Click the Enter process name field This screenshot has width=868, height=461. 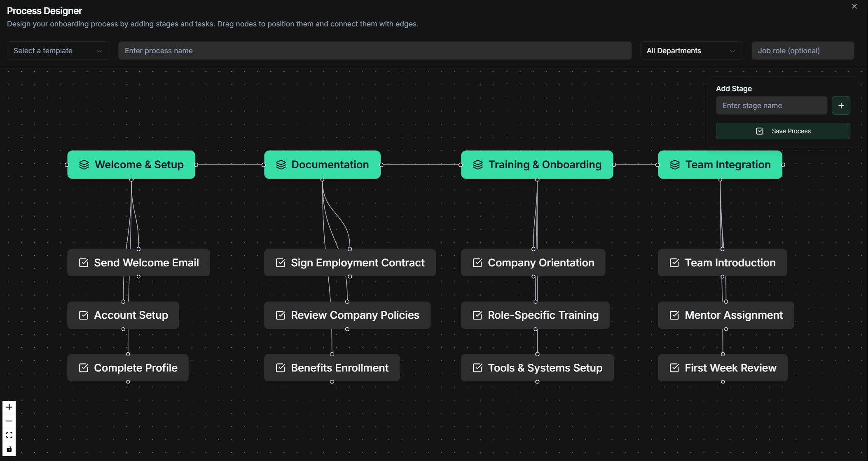tap(374, 50)
